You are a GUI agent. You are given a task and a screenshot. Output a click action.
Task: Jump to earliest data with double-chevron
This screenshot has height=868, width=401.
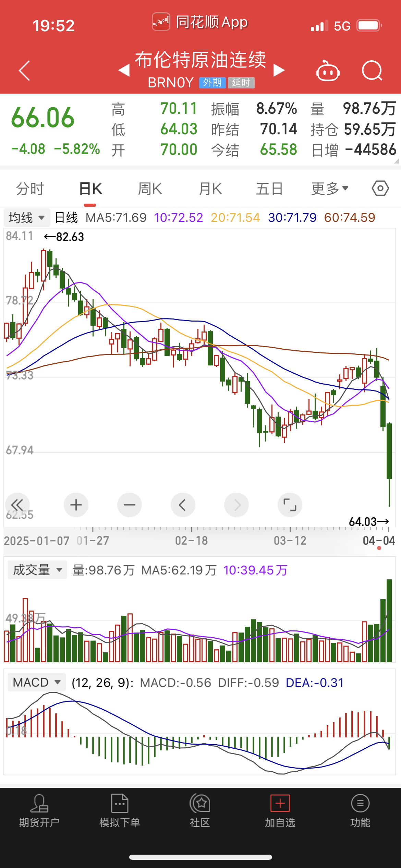(x=17, y=505)
